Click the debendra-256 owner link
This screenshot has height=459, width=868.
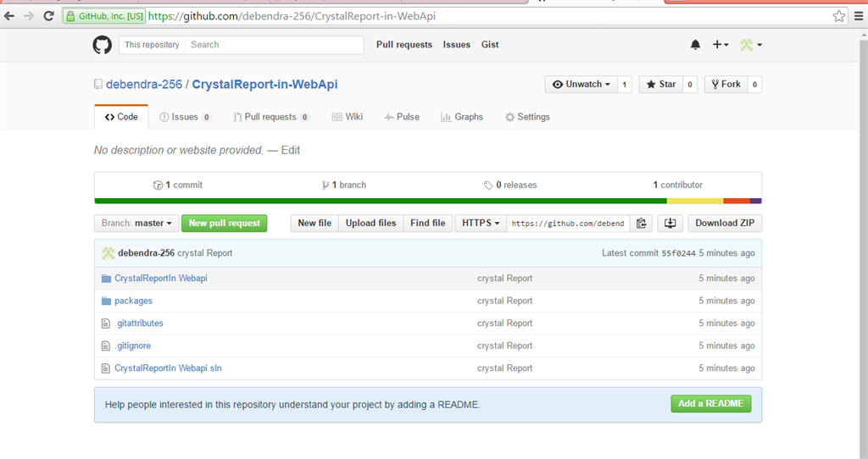(x=144, y=85)
